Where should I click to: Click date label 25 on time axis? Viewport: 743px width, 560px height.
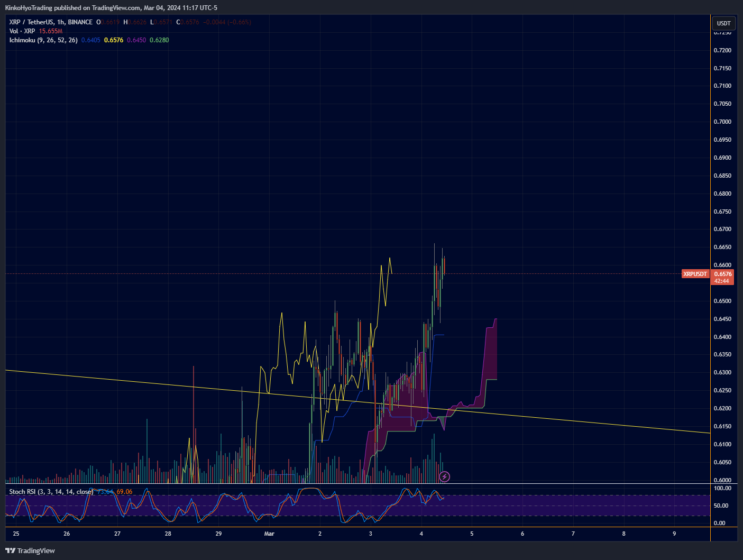point(16,534)
